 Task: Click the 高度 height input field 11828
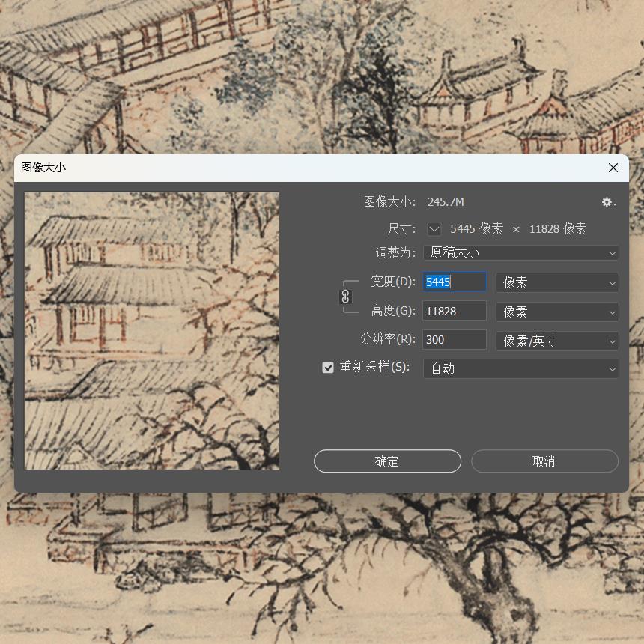coord(455,312)
